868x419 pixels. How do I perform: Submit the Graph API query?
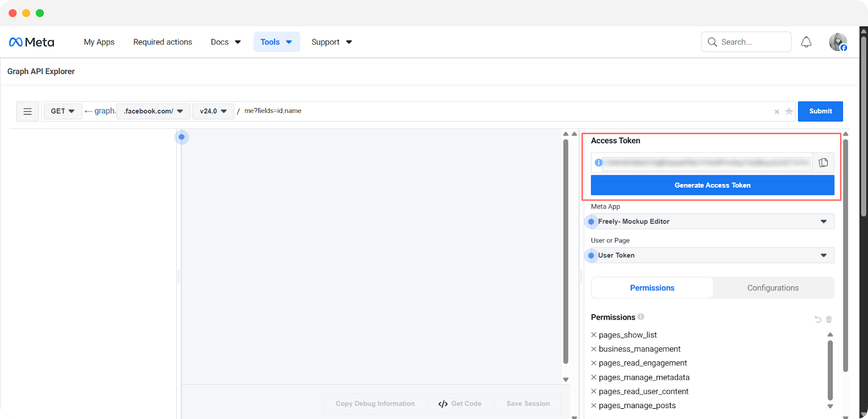(820, 111)
